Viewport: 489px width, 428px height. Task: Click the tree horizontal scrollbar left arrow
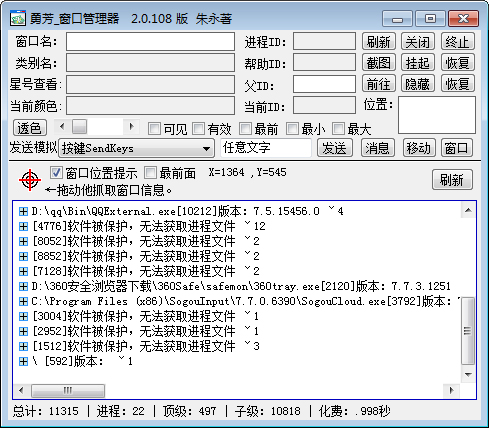22,390
